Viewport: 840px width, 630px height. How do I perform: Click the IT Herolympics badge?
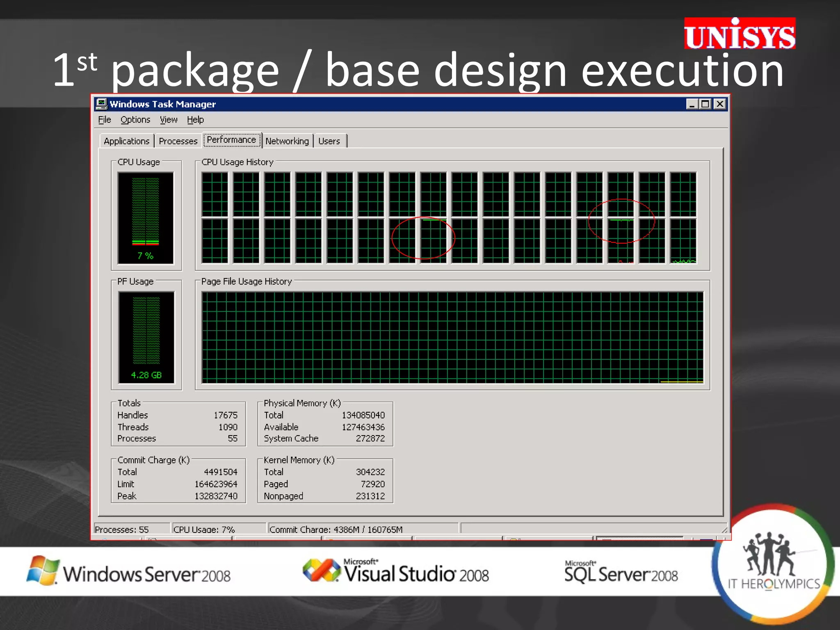[774, 564]
